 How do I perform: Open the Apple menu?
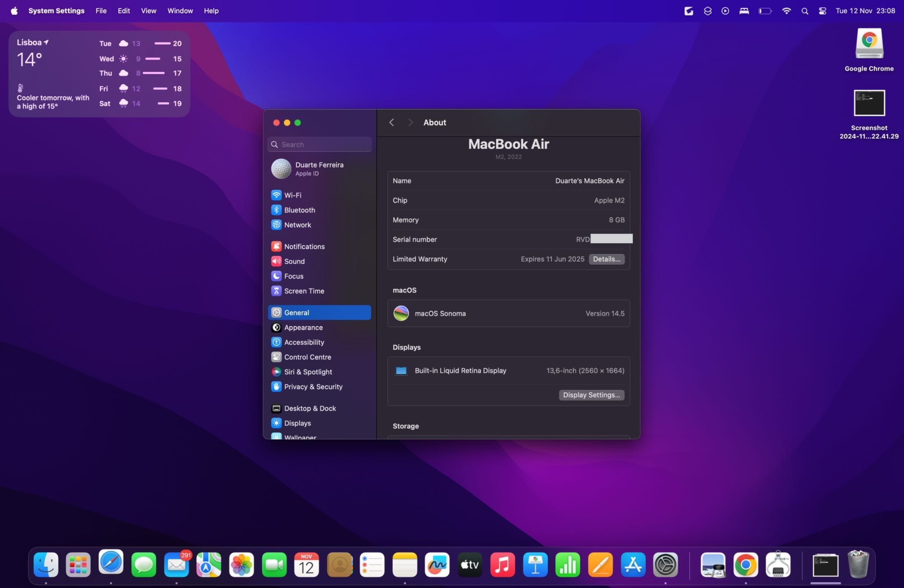click(x=14, y=11)
